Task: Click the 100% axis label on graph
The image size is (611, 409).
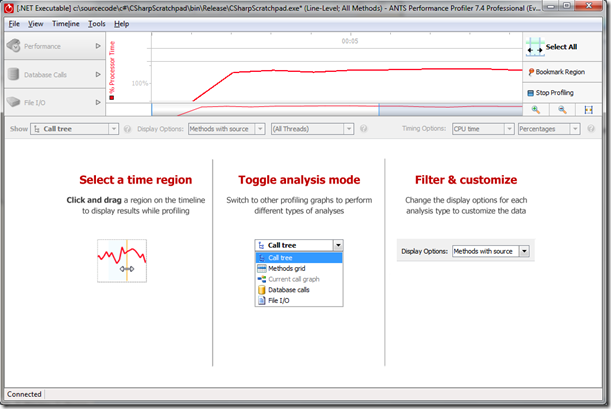Action: (x=140, y=83)
